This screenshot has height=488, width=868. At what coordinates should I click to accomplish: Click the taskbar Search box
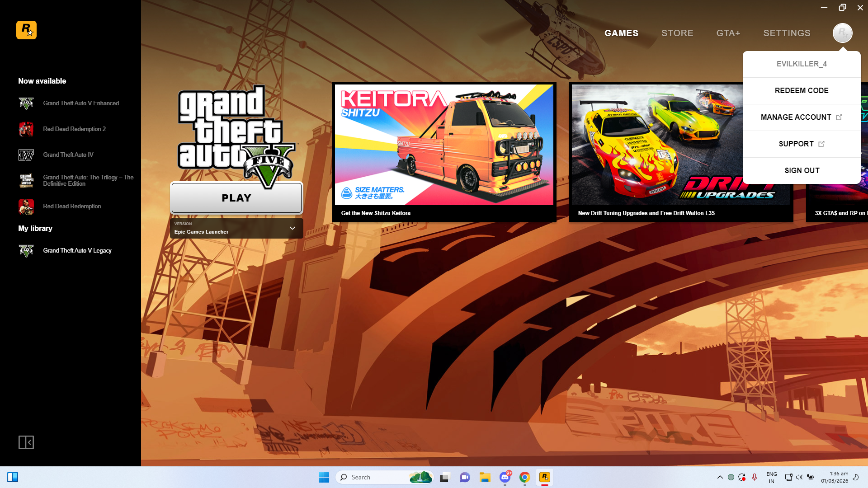point(384,477)
